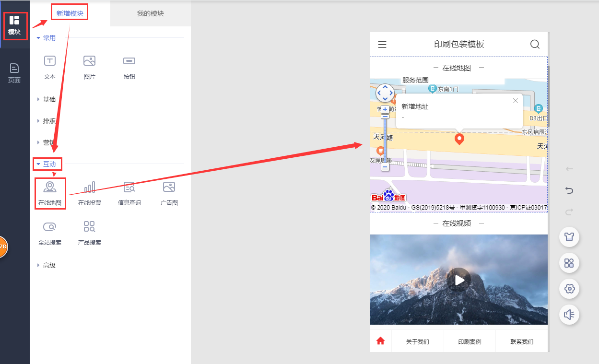Add the 按钮 module
This screenshot has width=599, height=364.
coord(129,67)
